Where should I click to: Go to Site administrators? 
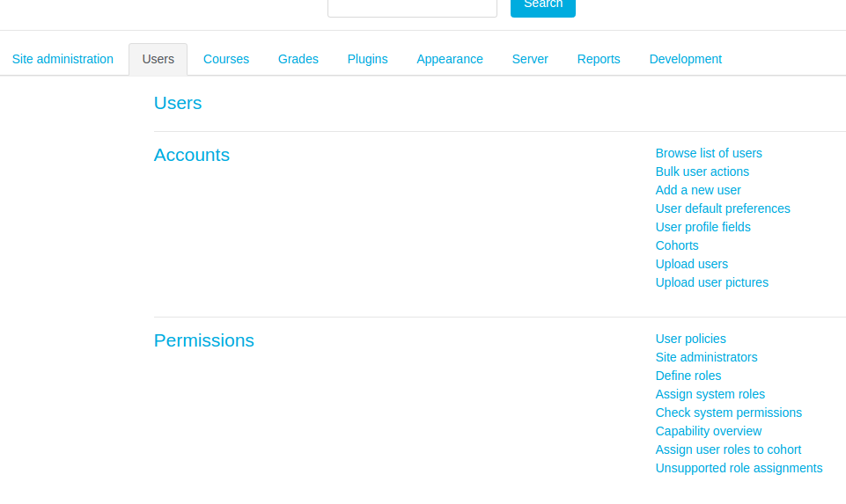click(x=706, y=357)
